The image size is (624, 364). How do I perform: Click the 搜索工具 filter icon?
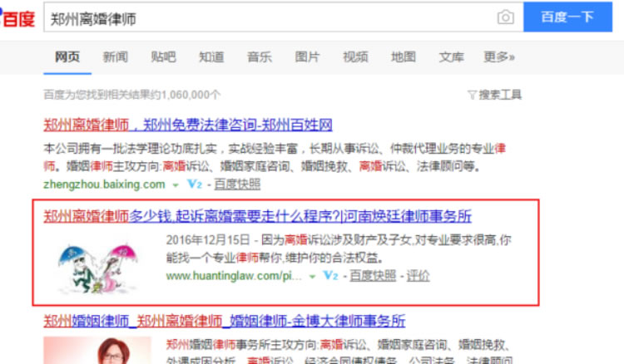472,95
